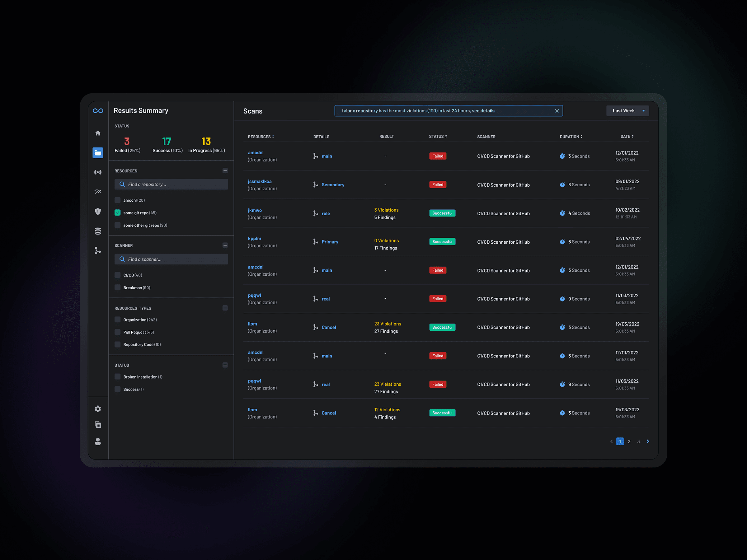
Task: Open the Last Week time range dropdown
Action: click(627, 110)
